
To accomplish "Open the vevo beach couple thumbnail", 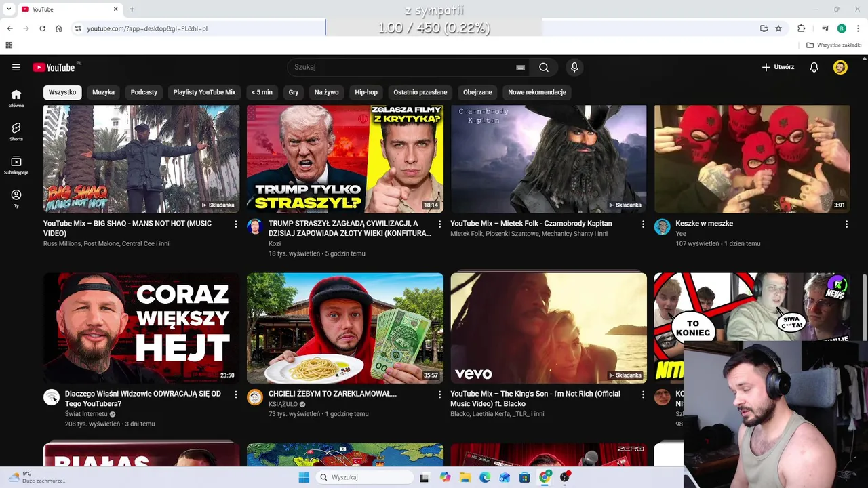I will click(549, 328).
